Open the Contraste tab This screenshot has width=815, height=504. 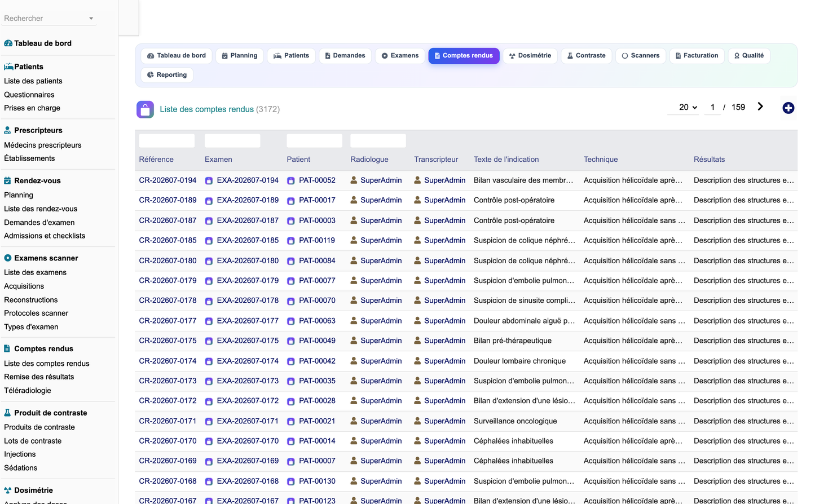[x=587, y=56]
